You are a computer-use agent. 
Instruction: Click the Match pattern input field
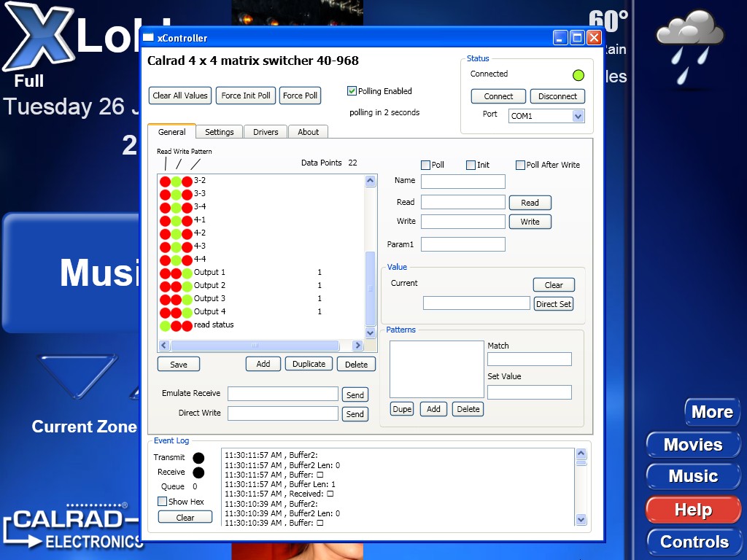point(530,359)
